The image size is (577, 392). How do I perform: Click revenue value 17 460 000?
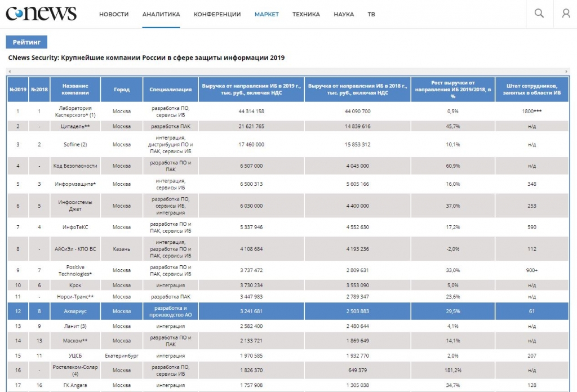(251, 145)
